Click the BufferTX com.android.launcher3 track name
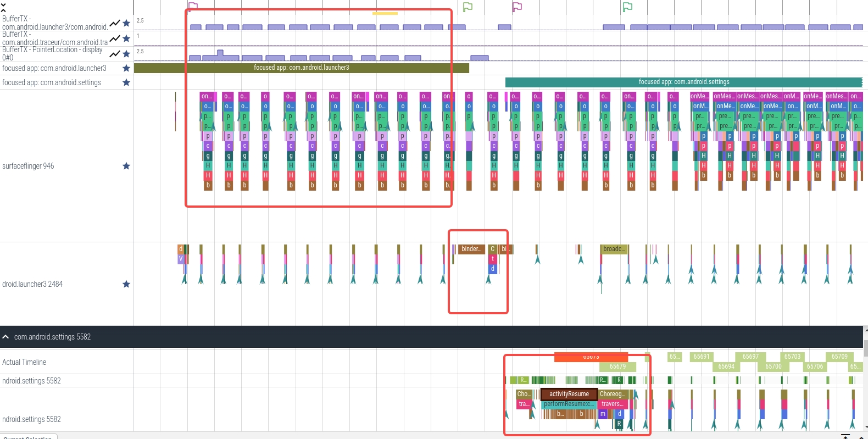The width and height of the screenshot is (868, 439). point(55,23)
